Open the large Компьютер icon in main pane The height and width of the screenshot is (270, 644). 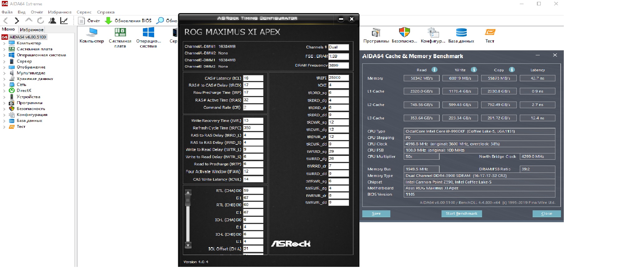(x=92, y=35)
